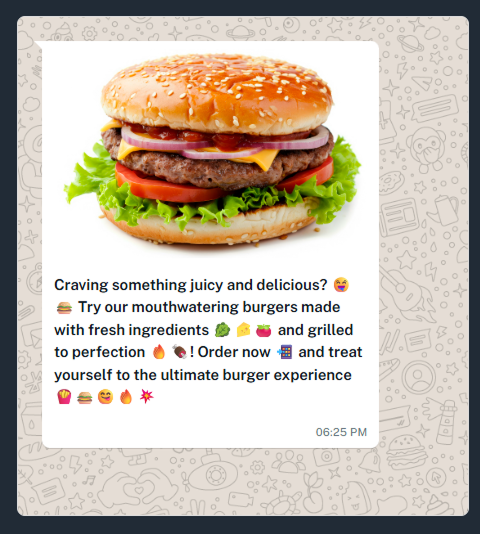Click the tomato emoji before 'and grilled'
The image size is (480, 534).
click(263, 330)
